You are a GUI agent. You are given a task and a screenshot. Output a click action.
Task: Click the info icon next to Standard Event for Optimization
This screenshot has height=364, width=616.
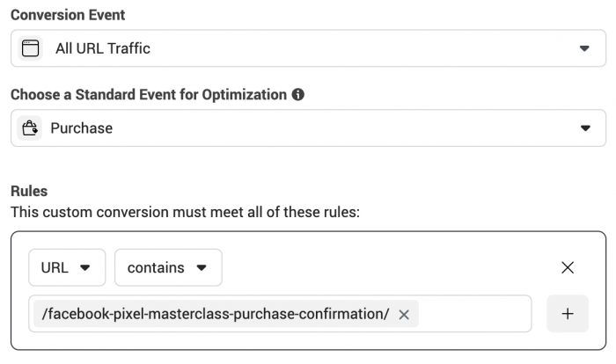pyautogui.click(x=297, y=95)
